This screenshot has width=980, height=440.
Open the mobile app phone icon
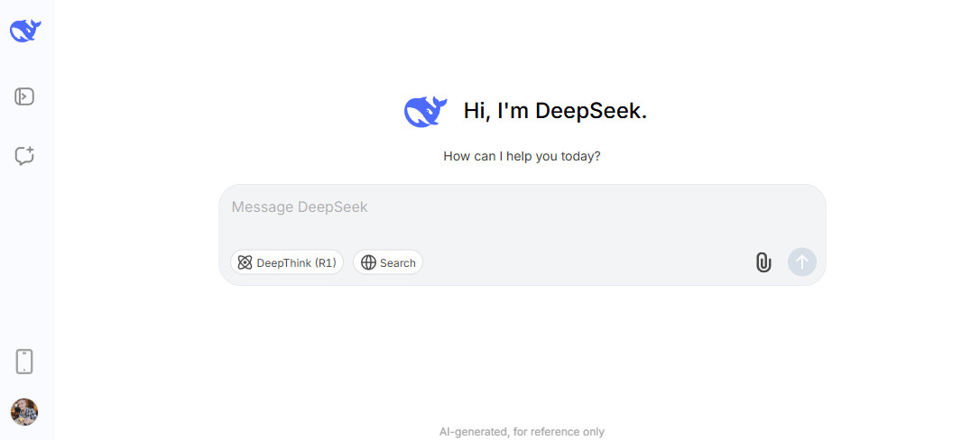24,362
